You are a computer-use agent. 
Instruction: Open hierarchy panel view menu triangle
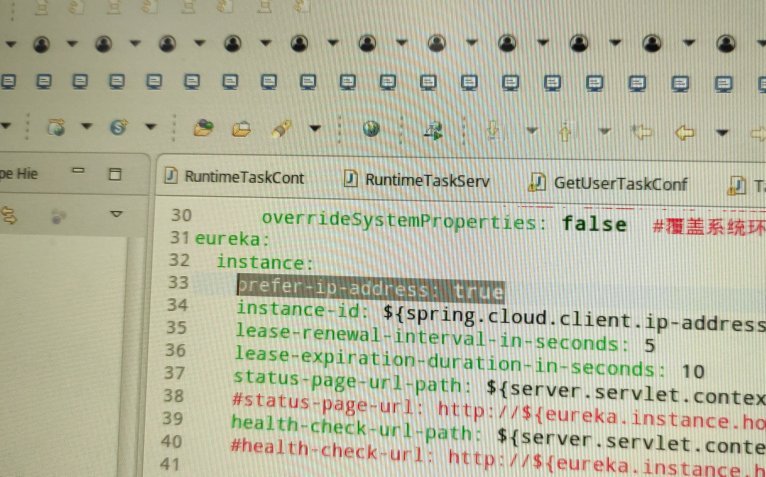tap(116, 214)
